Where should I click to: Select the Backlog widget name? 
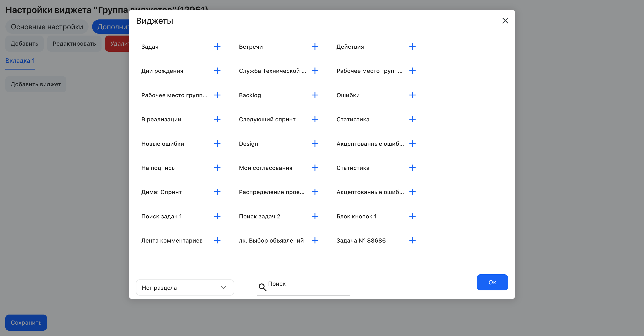[250, 95]
